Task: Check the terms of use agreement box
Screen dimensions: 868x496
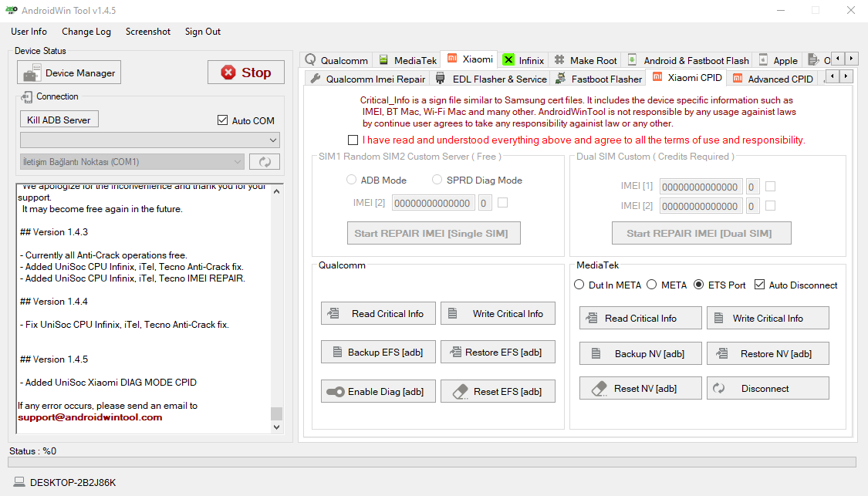Action: 353,140
